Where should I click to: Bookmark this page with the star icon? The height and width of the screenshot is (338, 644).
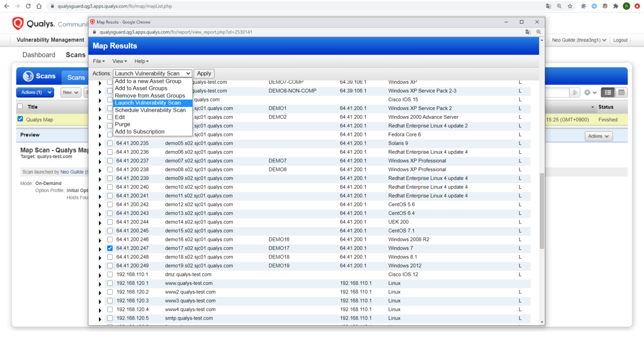pyautogui.click(x=570, y=6)
